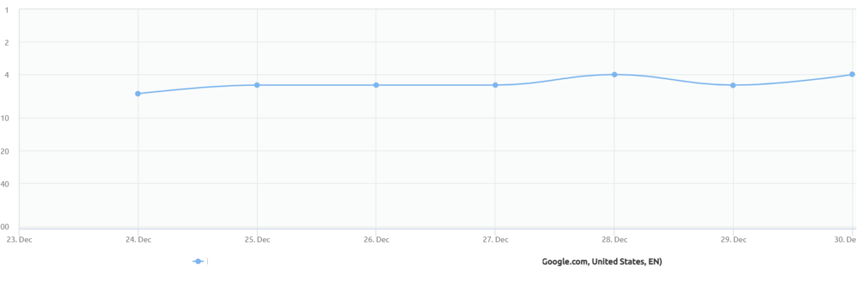Screen dimensions: 868x281
Task: Click the '26. Dec' x-axis label
Action: (x=376, y=240)
